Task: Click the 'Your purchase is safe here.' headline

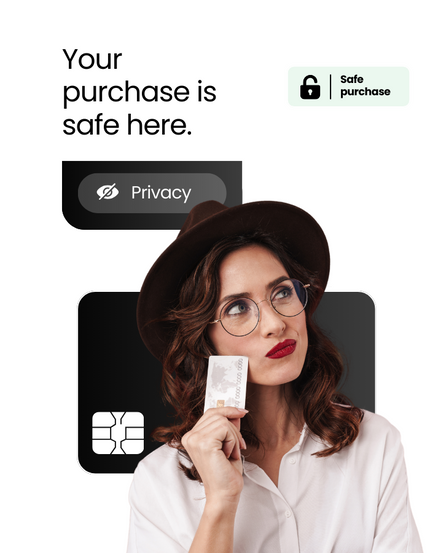Action: [x=139, y=92]
